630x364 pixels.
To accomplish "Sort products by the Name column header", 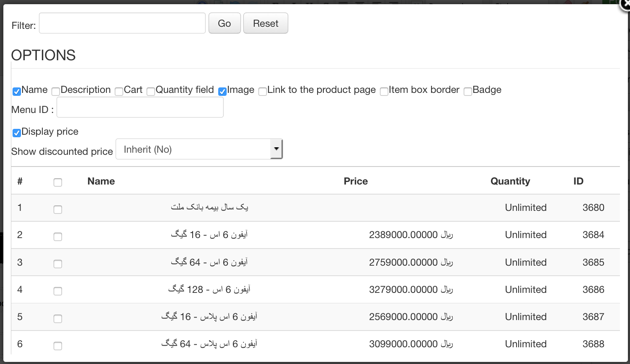I will tap(101, 181).
